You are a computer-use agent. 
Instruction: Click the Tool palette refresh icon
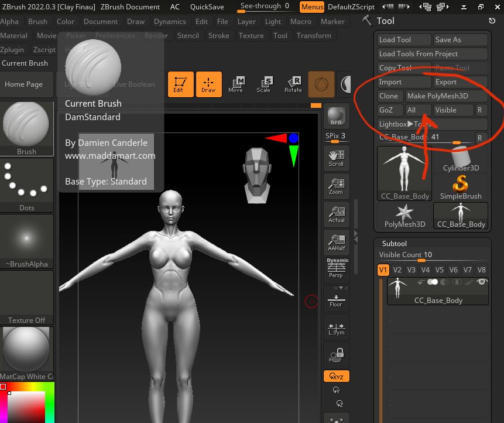492,21
